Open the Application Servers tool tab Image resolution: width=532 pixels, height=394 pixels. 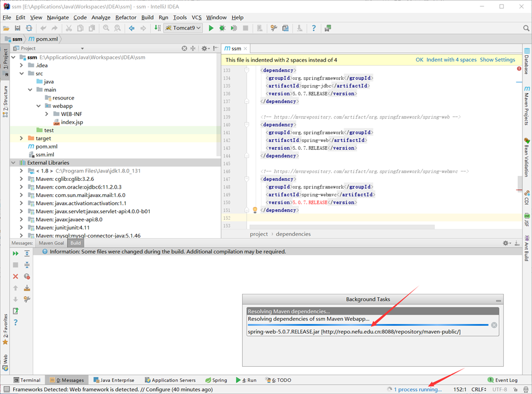(170, 380)
